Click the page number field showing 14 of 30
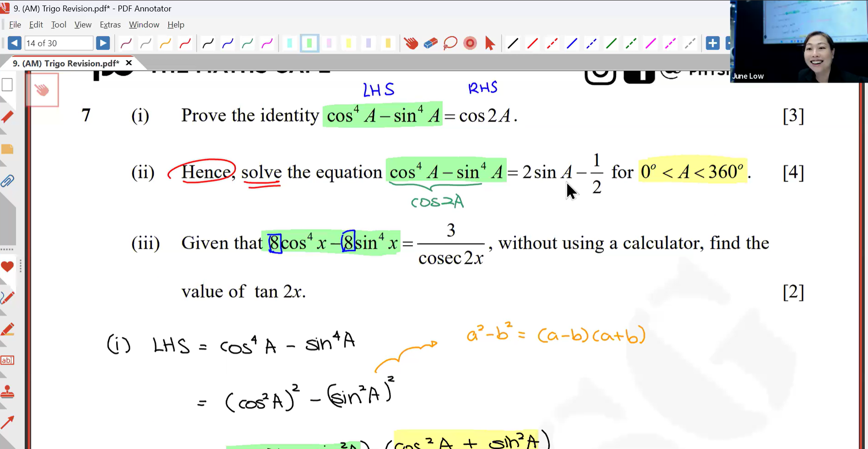 (x=59, y=43)
